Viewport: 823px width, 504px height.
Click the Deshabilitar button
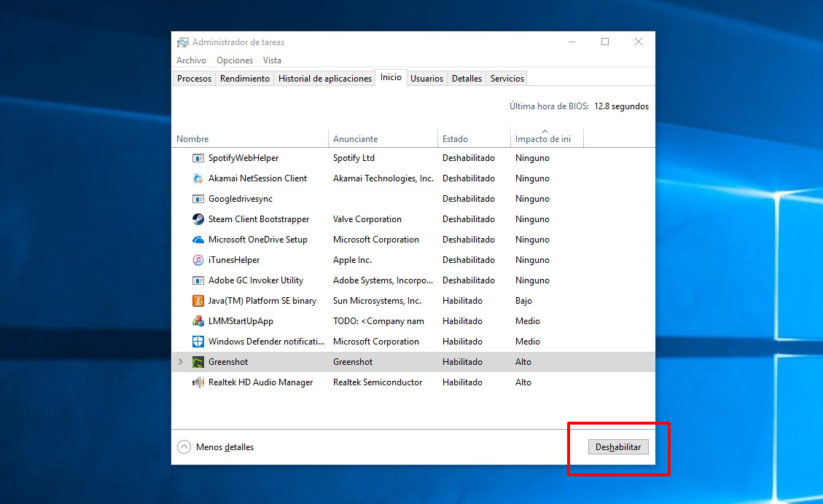[x=617, y=446]
